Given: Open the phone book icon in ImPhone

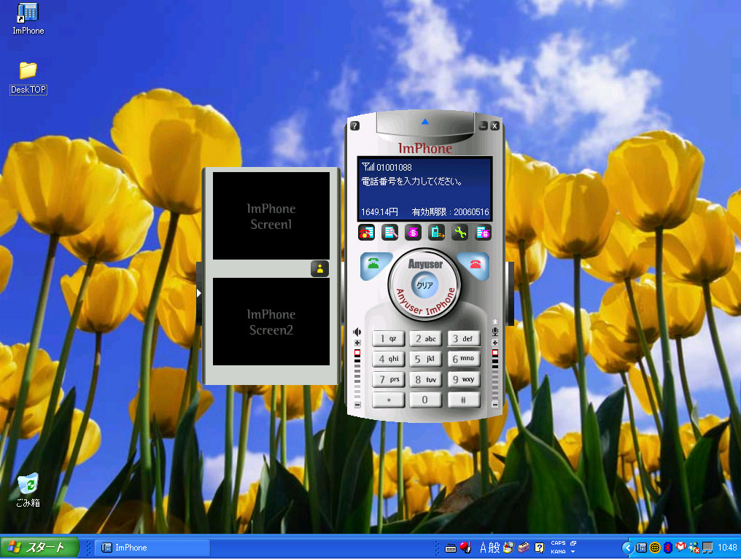Looking at the screenshot, I should coord(366,233).
